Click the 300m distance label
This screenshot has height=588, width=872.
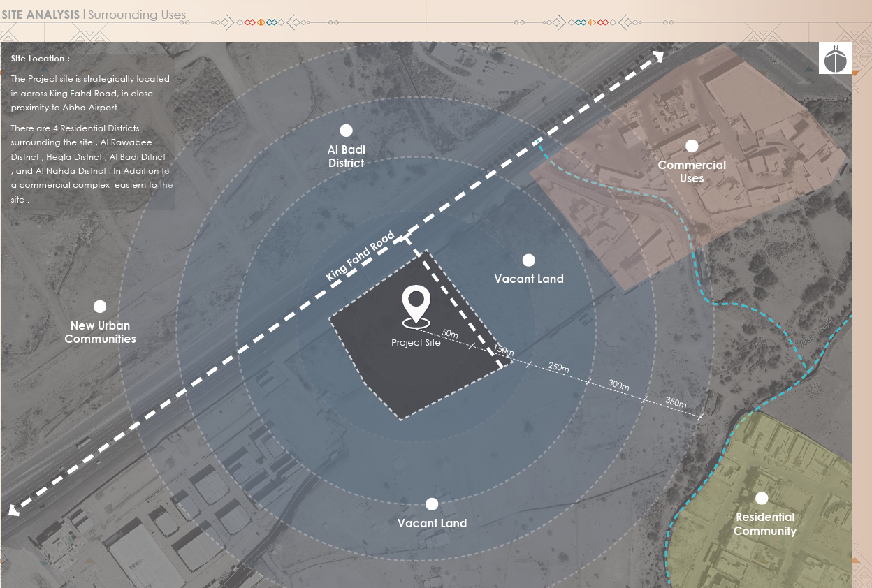618,385
